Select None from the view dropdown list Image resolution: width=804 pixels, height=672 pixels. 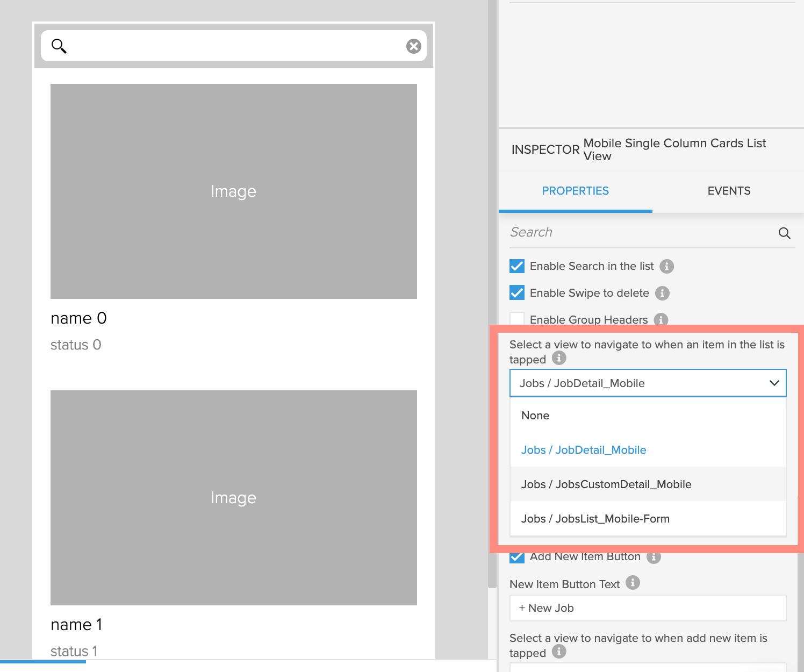(535, 416)
